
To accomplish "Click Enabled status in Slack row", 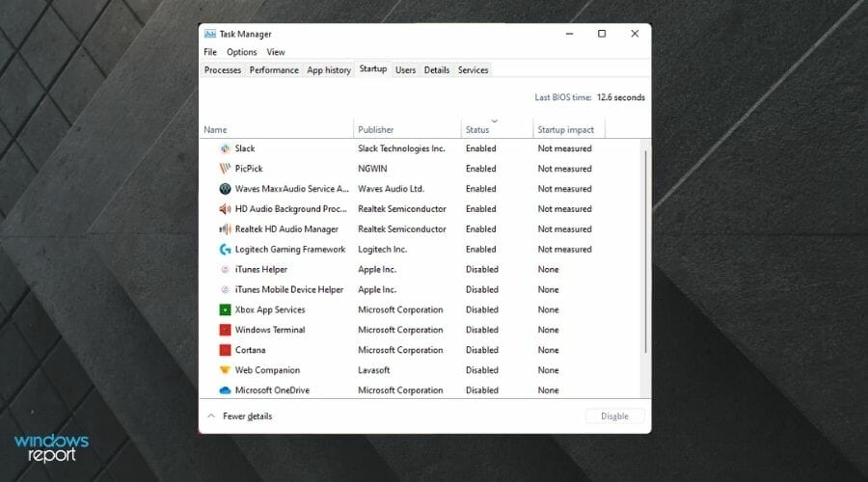I will [x=480, y=148].
